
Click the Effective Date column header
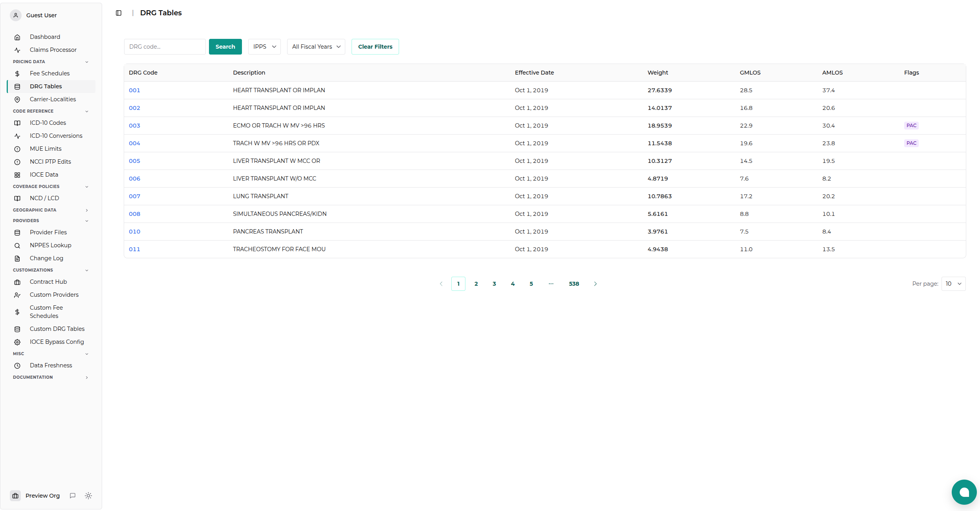(534, 73)
